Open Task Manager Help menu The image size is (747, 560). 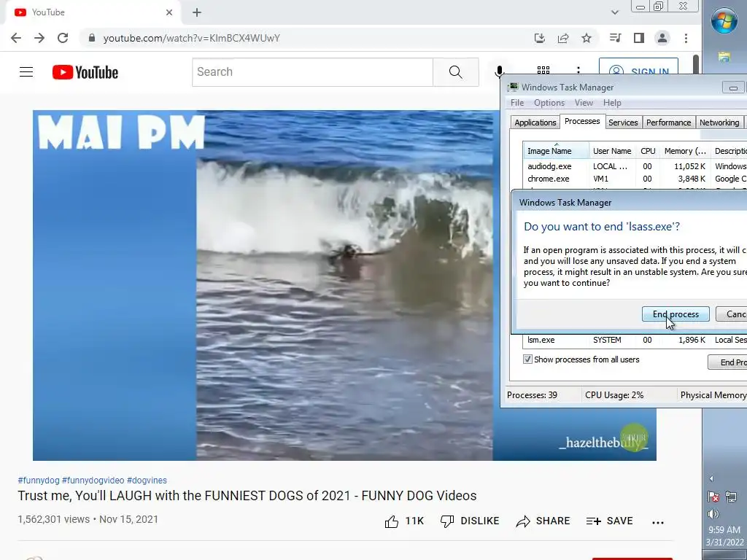tap(612, 103)
